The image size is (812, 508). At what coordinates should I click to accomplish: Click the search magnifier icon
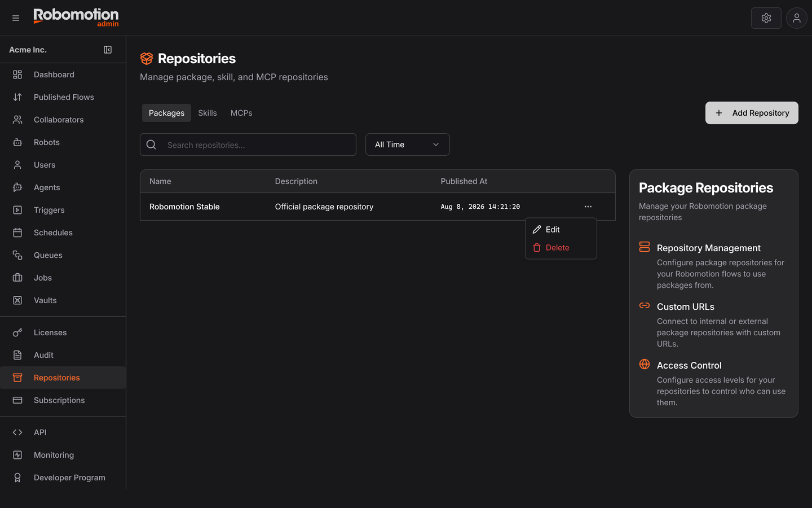151,144
